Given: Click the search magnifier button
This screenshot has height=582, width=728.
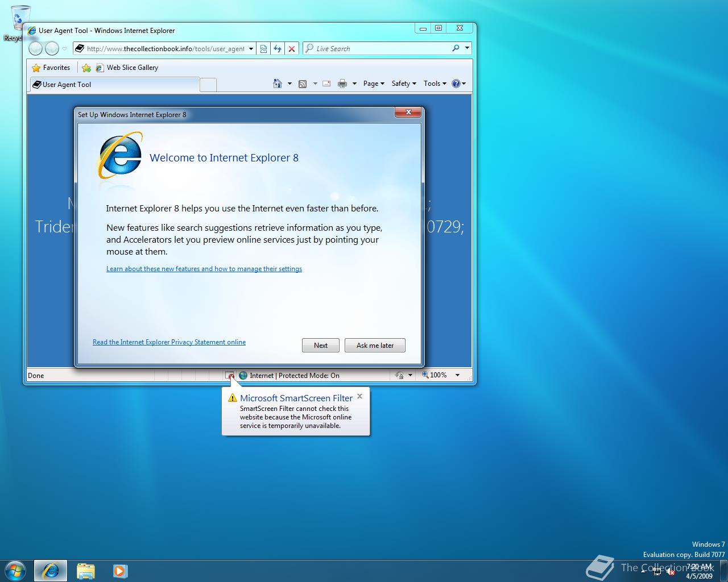Looking at the screenshot, I should click(x=456, y=48).
